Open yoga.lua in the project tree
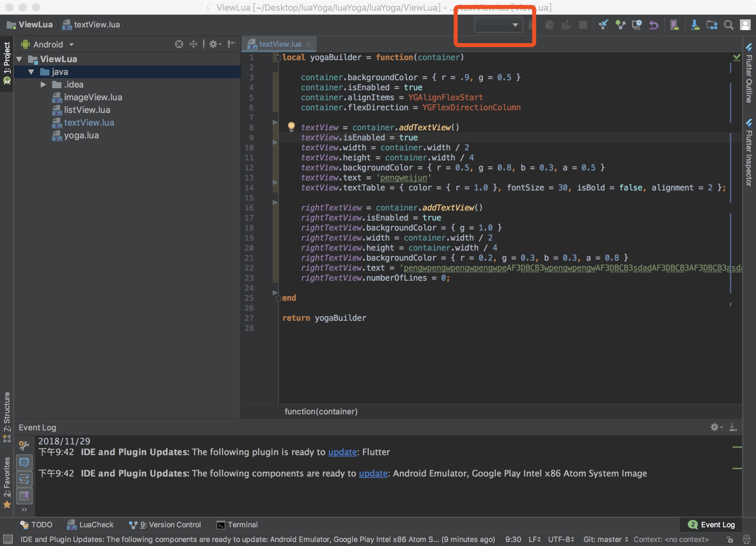 pos(81,135)
